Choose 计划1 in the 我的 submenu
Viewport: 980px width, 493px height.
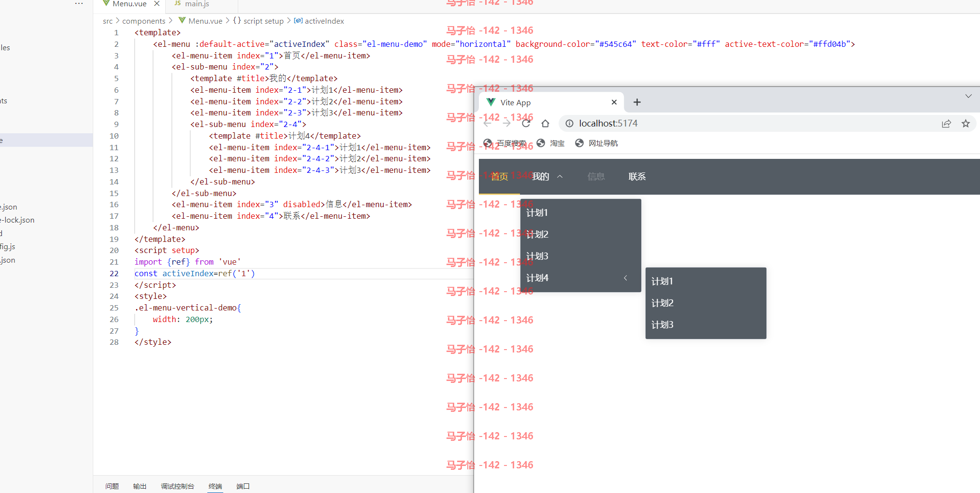[x=581, y=213]
